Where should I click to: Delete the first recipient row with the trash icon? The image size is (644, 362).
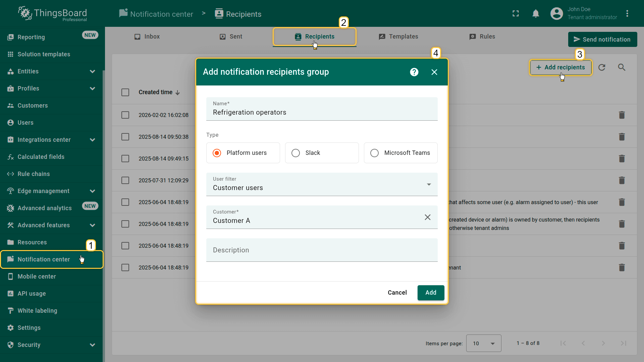[622, 115]
